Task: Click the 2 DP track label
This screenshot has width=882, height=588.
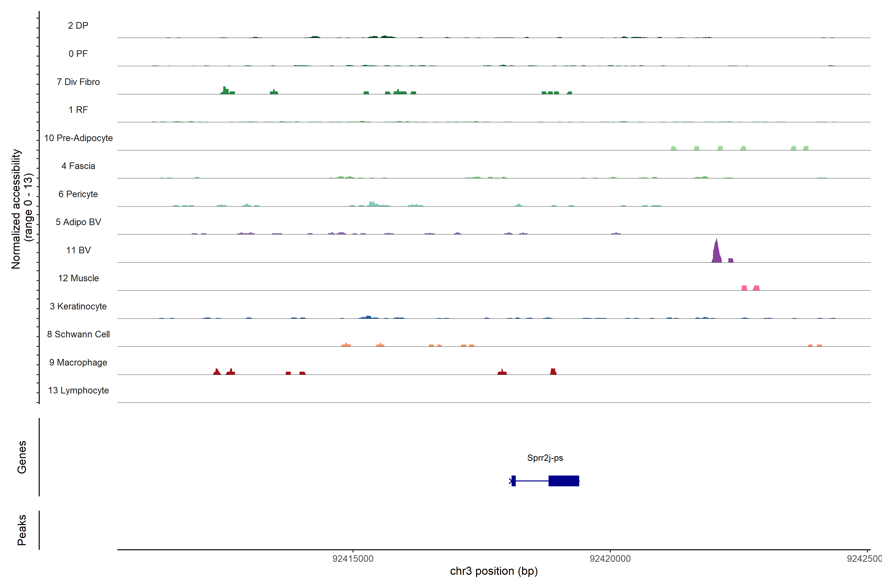Action: pyautogui.click(x=78, y=25)
